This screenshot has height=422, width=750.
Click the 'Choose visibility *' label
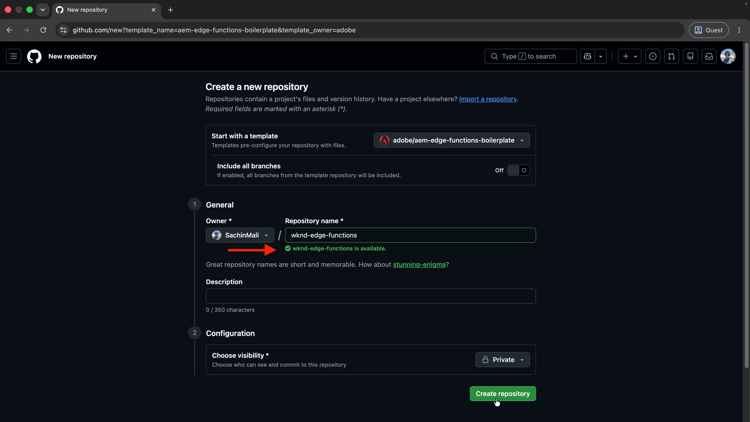pos(240,355)
